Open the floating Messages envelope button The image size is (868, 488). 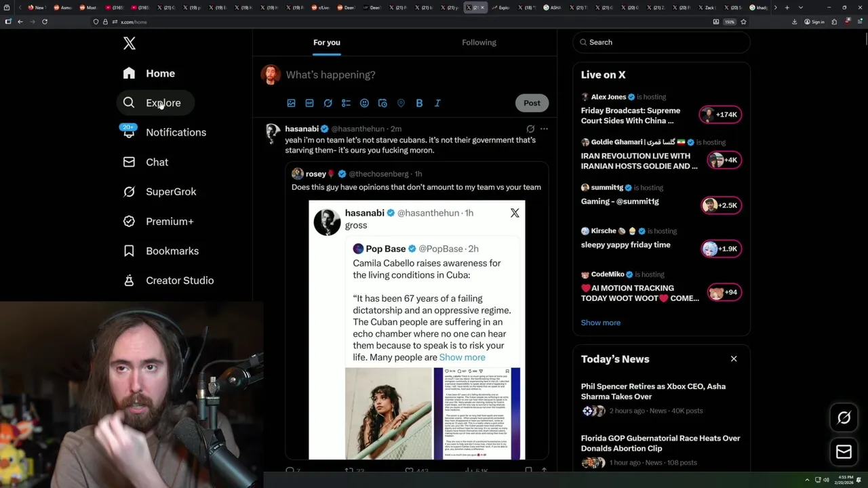click(x=844, y=452)
